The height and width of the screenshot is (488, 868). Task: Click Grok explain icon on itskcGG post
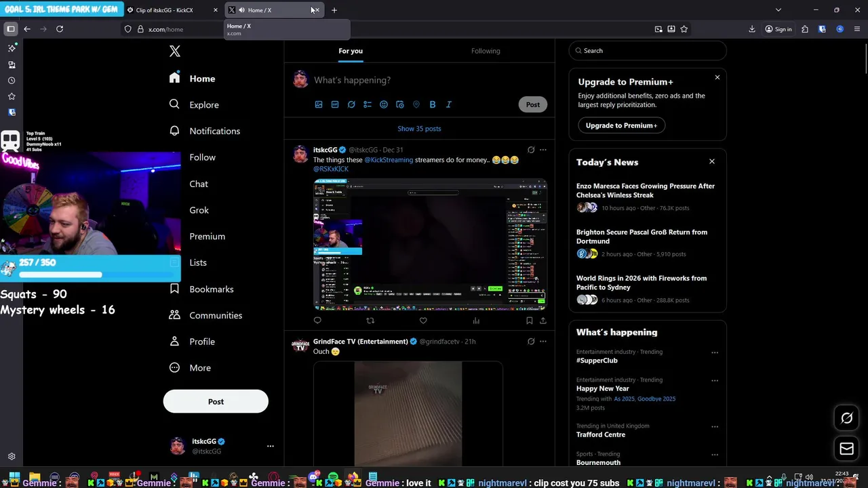[531, 150]
